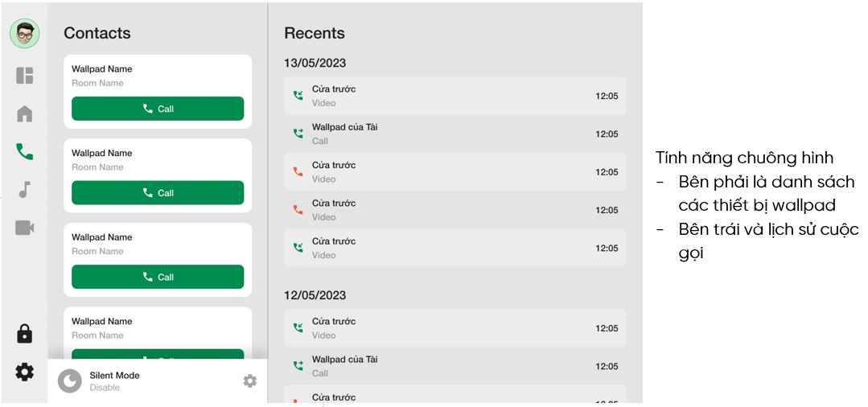Viewport: 868px width, 407px height.
Task: Open Wallpad của Tài call under 13/05/2023
Action: pos(455,134)
